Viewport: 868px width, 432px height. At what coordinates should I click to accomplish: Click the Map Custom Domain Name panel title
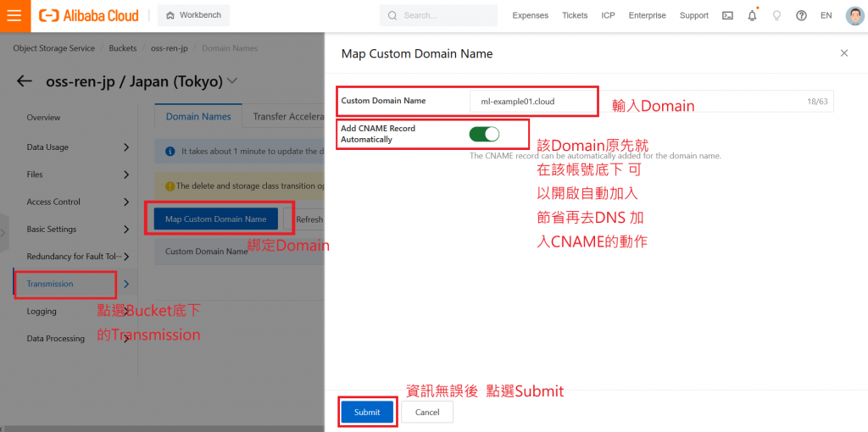[417, 53]
